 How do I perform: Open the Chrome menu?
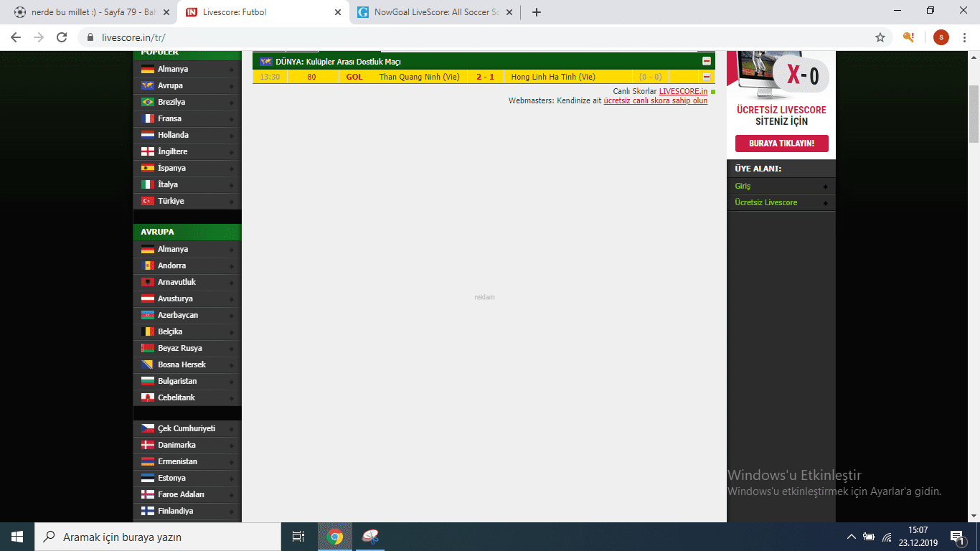pos(963,37)
